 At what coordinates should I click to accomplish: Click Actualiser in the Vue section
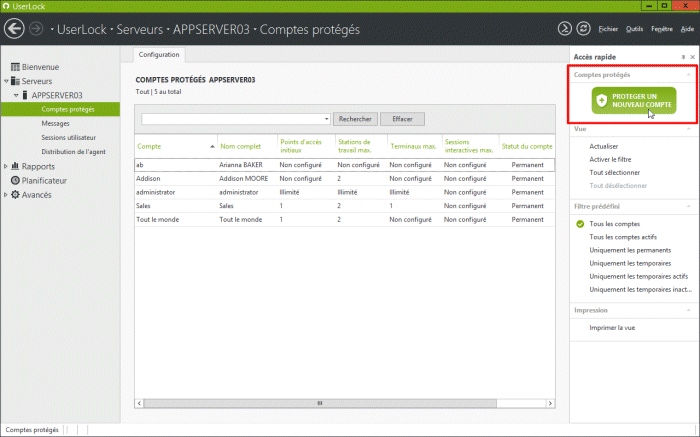604,146
